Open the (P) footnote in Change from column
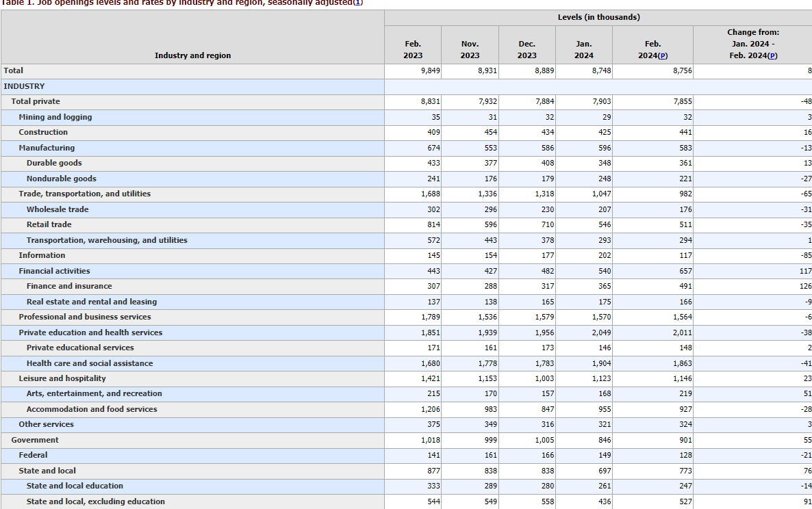The image size is (812, 509). [x=772, y=55]
